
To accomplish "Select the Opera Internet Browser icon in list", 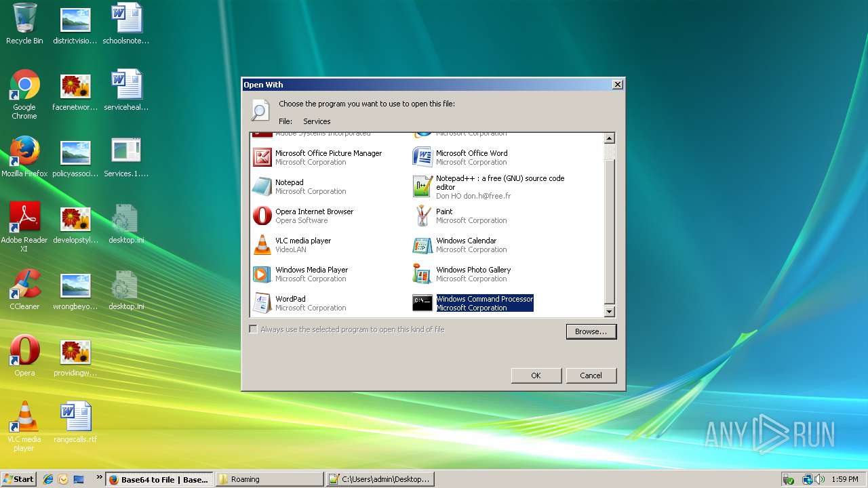I will (262, 216).
